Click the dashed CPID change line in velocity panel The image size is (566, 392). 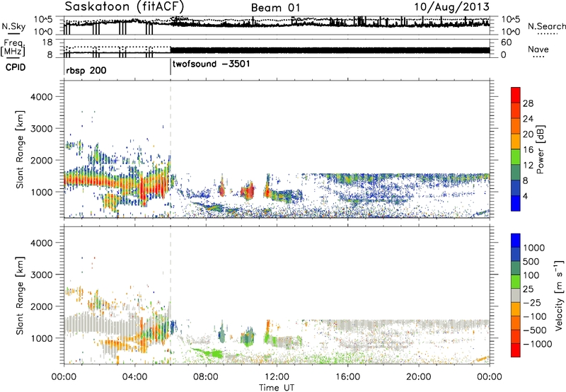pyautogui.click(x=171, y=295)
